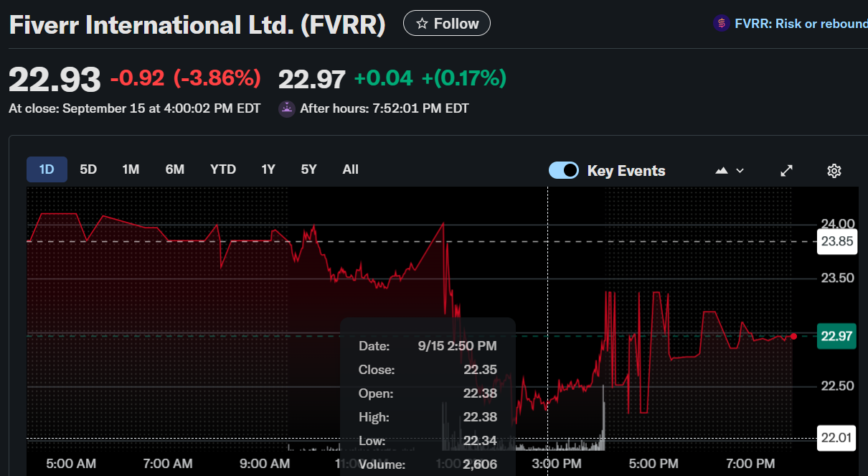Viewport: 868px width, 476px height.
Task: Click the 22.01 crosshair price label
Action: [x=836, y=438]
